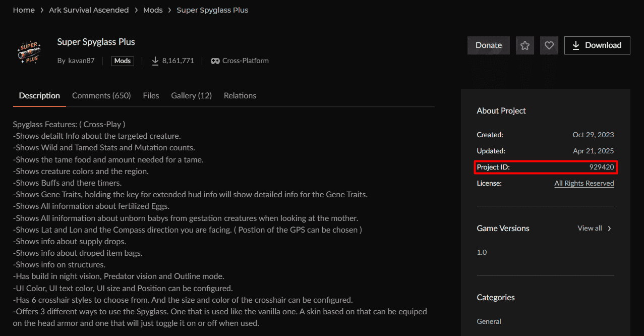Image resolution: width=644 pixels, height=336 pixels.
Task: Click the star follow icon button
Action: tap(525, 45)
